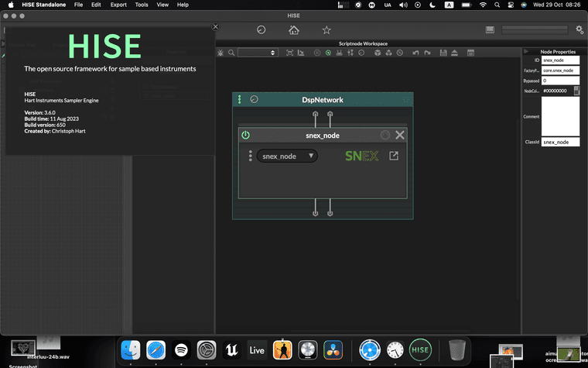Screen dimensions: 588x368
Task: Toggle the snex_node power bypass button
Action: [245, 135]
